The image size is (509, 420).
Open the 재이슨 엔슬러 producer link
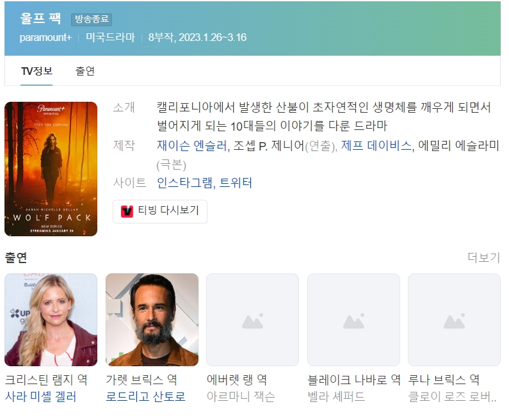pyautogui.click(x=191, y=145)
